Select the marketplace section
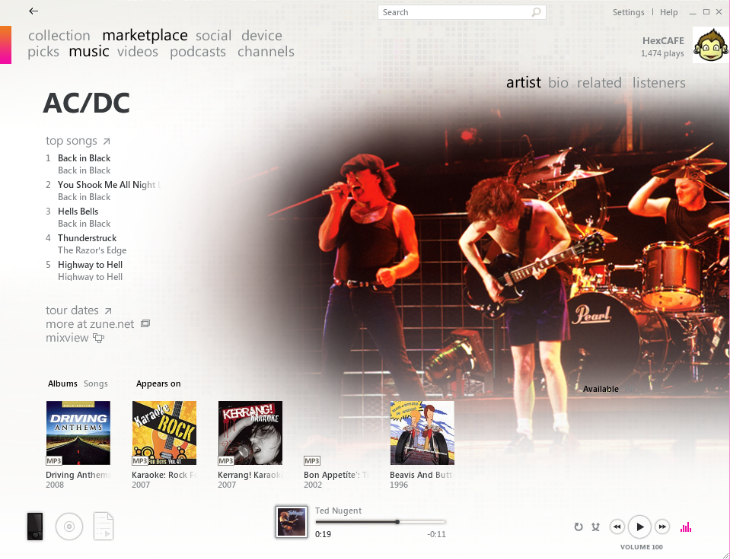 (145, 35)
